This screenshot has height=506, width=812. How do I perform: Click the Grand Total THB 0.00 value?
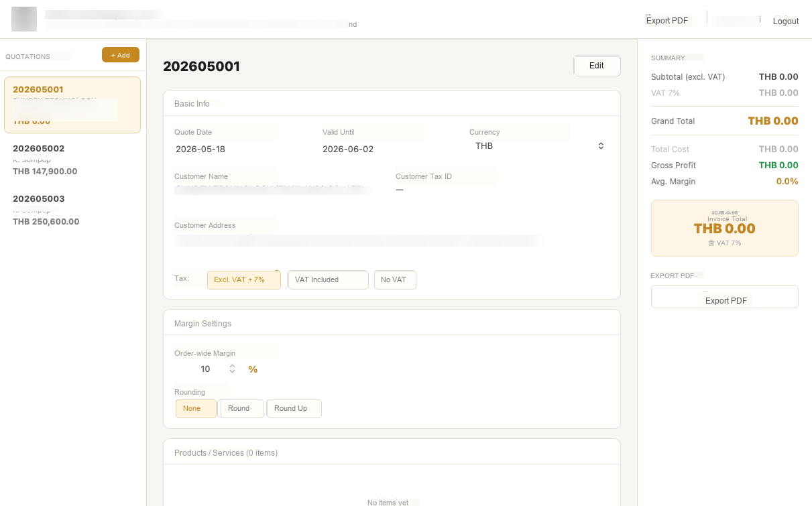pos(773,121)
